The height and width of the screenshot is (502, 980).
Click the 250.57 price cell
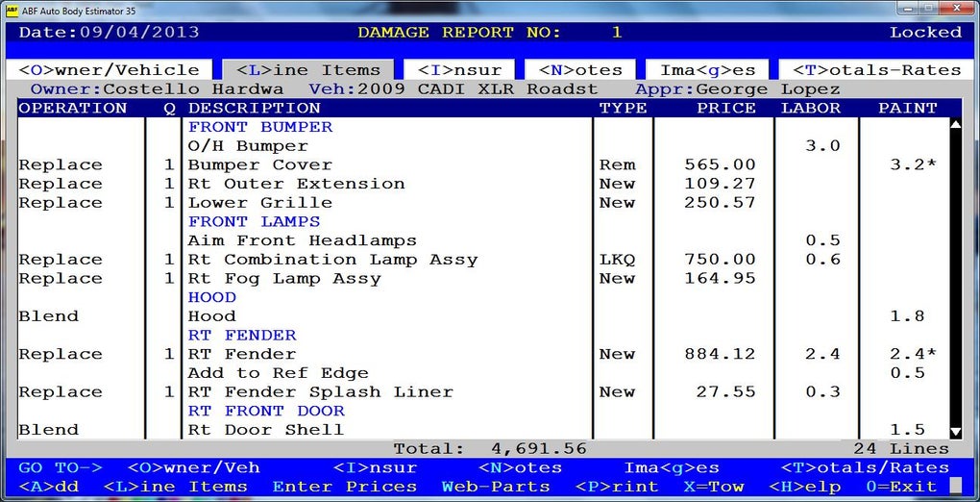point(720,203)
